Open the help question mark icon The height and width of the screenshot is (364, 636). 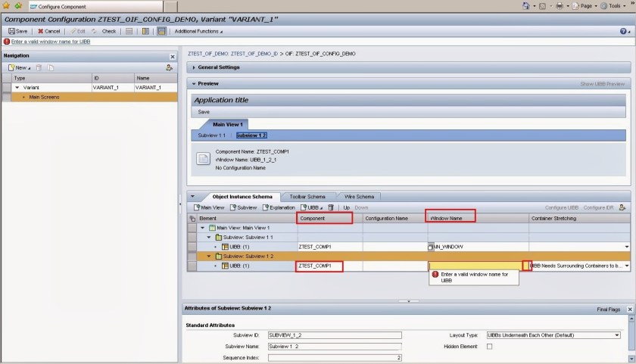point(624,31)
